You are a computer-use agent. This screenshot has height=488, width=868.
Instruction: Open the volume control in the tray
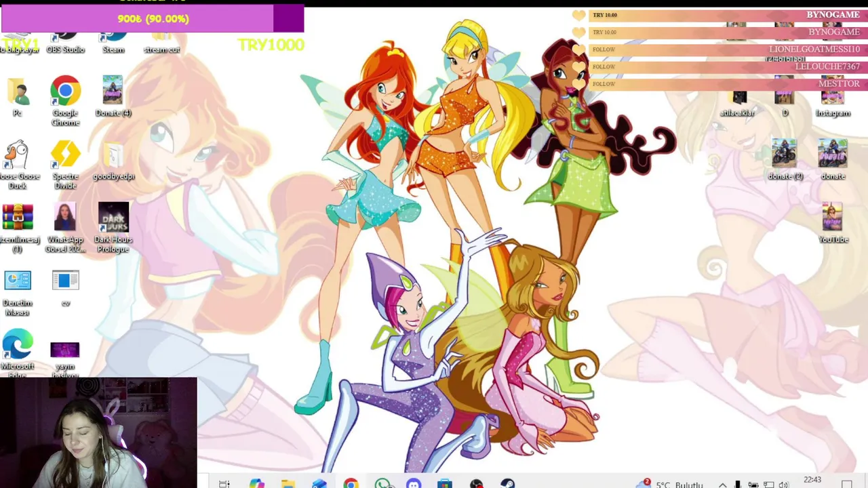pyautogui.click(x=784, y=485)
